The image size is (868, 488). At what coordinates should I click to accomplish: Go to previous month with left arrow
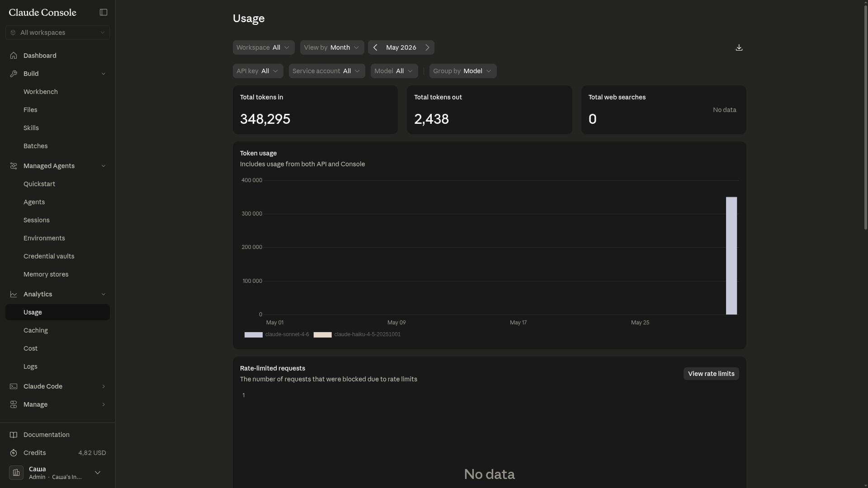pos(375,47)
